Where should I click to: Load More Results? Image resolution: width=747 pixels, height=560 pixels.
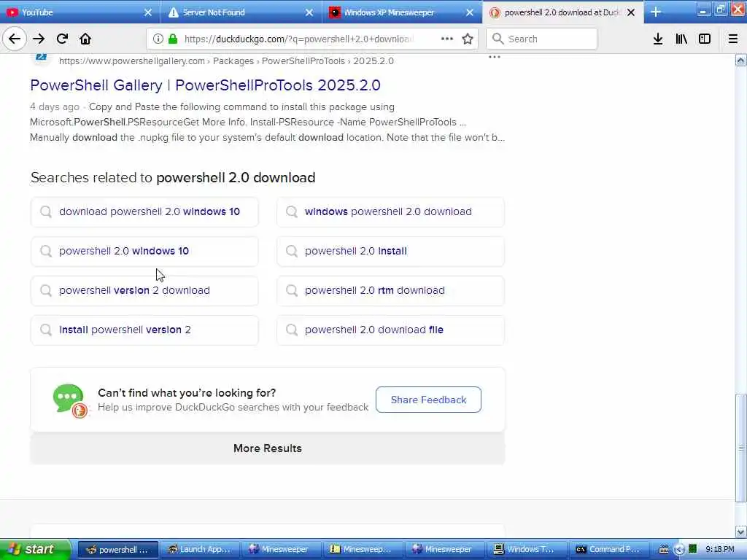pos(268,448)
